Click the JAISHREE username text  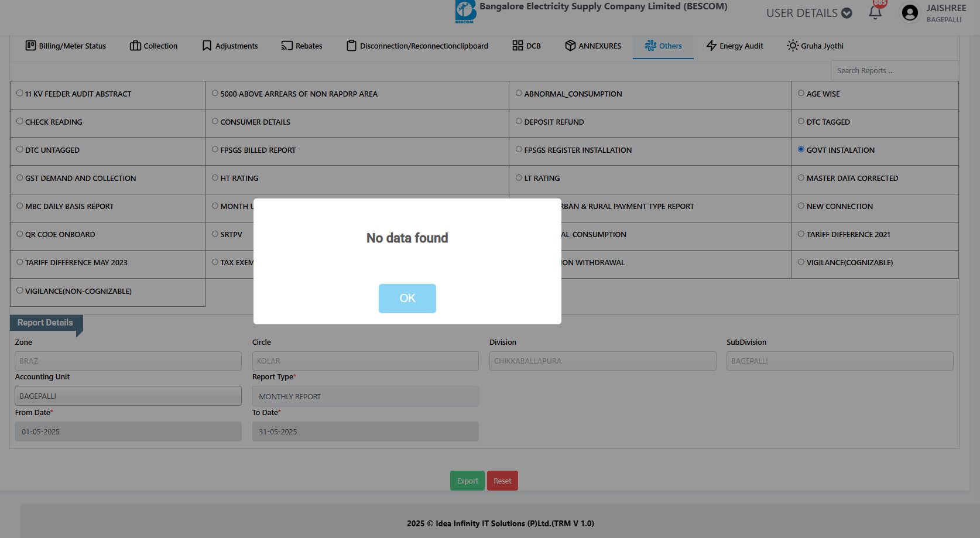coord(946,8)
